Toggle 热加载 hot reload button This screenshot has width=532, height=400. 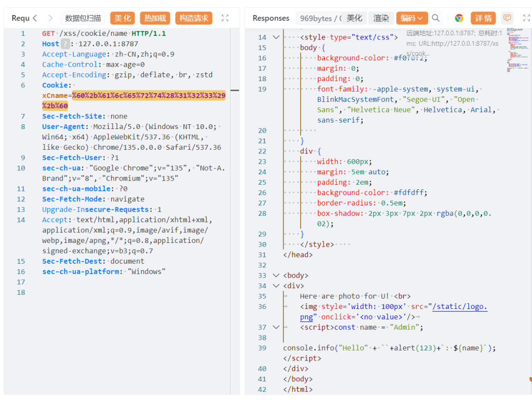click(x=155, y=18)
